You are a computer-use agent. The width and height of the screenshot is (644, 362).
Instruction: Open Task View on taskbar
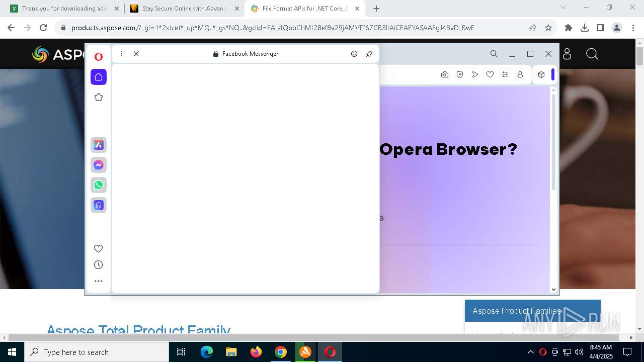(181, 352)
